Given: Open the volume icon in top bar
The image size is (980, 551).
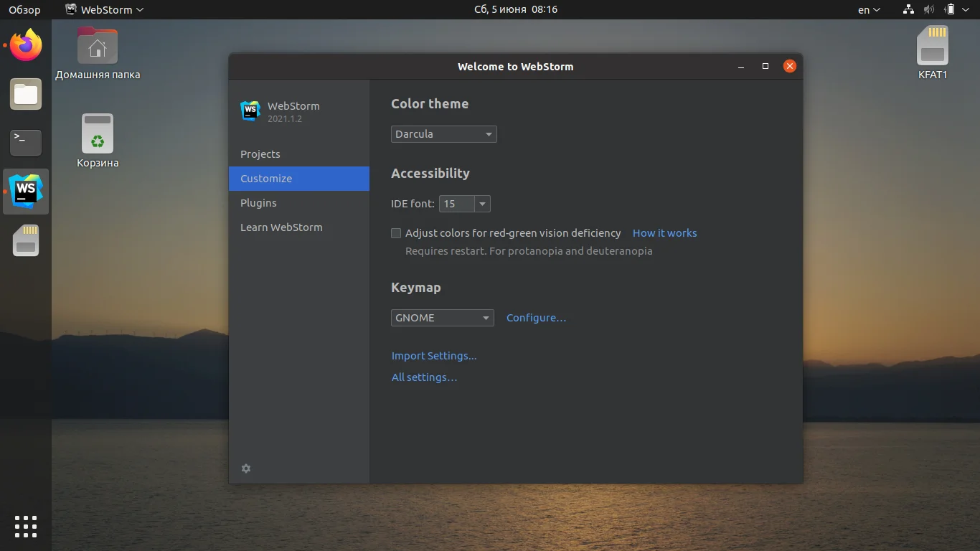Looking at the screenshot, I should pos(929,9).
